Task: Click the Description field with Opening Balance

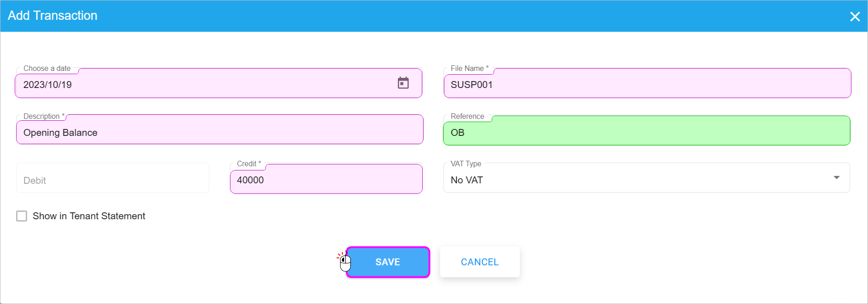Action: click(x=219, y=133)
